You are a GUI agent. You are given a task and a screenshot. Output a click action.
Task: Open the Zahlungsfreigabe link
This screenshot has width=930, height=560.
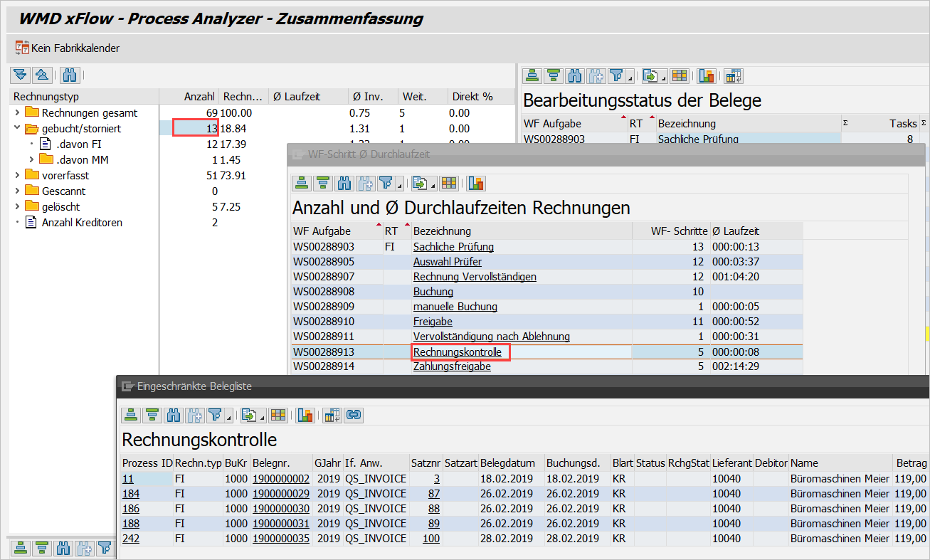click(452, 366)
